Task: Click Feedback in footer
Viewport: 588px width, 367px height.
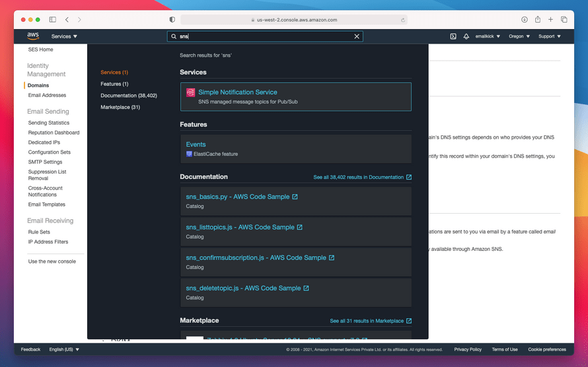Action: coord(30,349)
